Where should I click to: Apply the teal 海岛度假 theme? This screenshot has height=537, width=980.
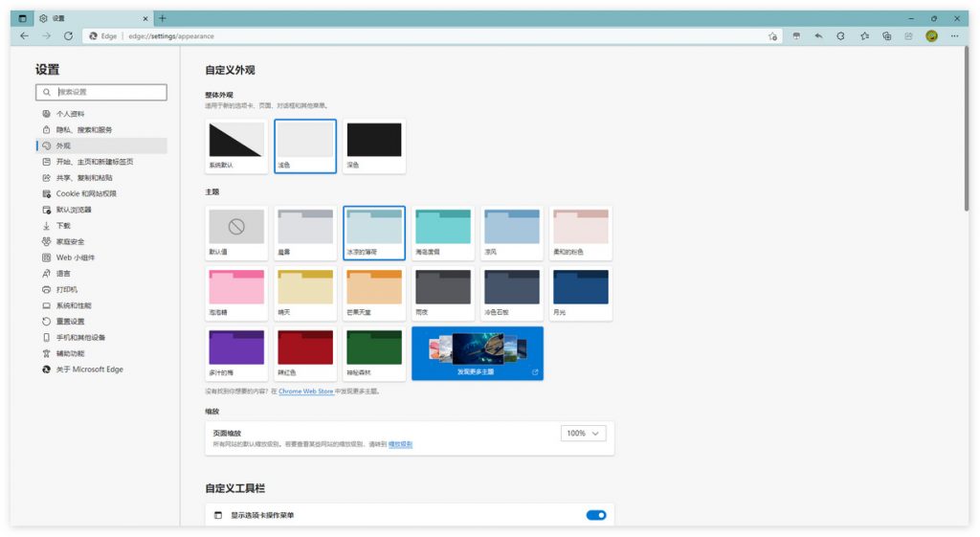coord(442,234)
